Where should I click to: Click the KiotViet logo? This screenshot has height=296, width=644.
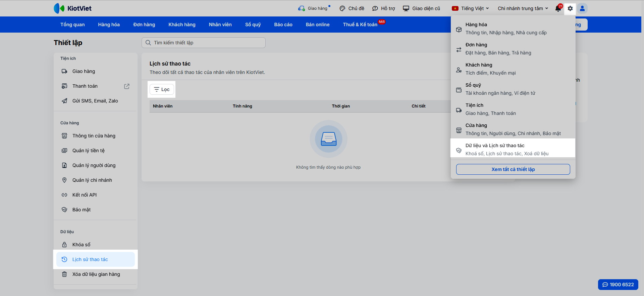[72, 8]
